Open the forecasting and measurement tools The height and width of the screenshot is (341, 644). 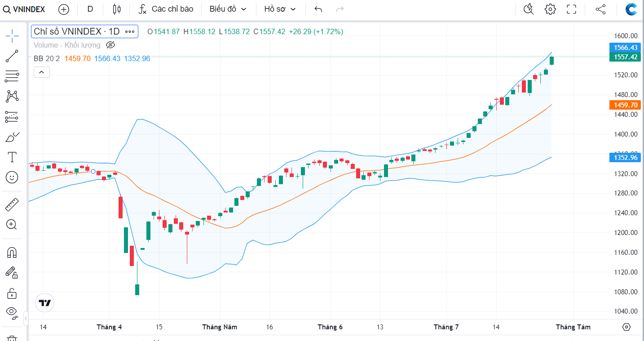12,117
